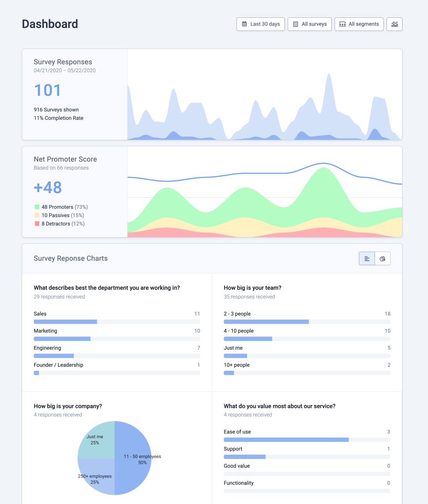Select the Just me pie slice
The image size is (428, 504).
pyautogui.click(x=96, y=439)
